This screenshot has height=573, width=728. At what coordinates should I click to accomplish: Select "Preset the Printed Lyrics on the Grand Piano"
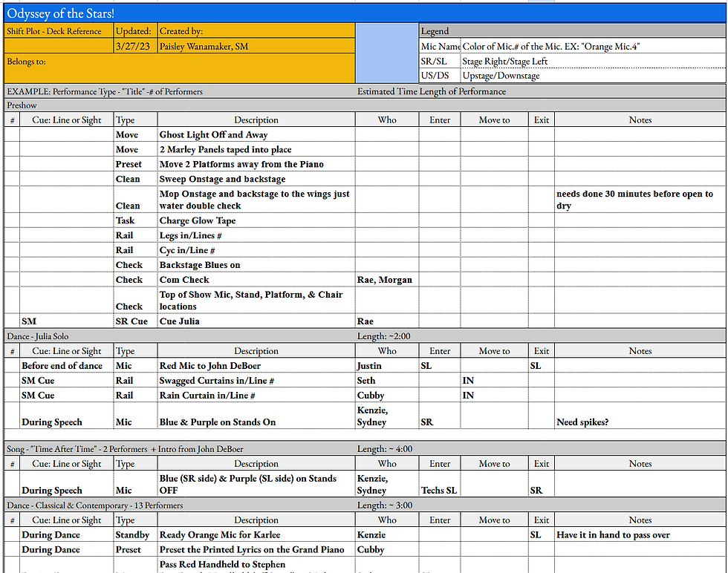coord(256,549)
